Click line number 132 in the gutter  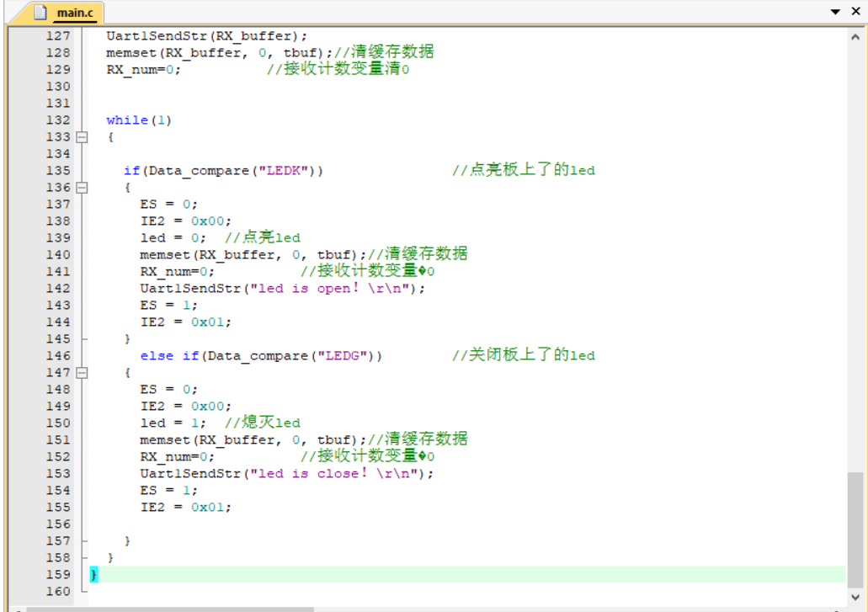[57, 120]
